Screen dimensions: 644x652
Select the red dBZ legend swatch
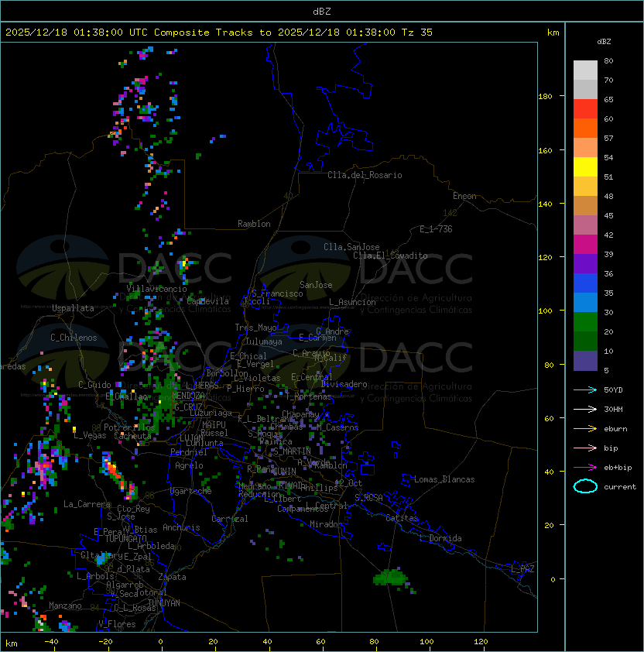[x=585, y=109]
